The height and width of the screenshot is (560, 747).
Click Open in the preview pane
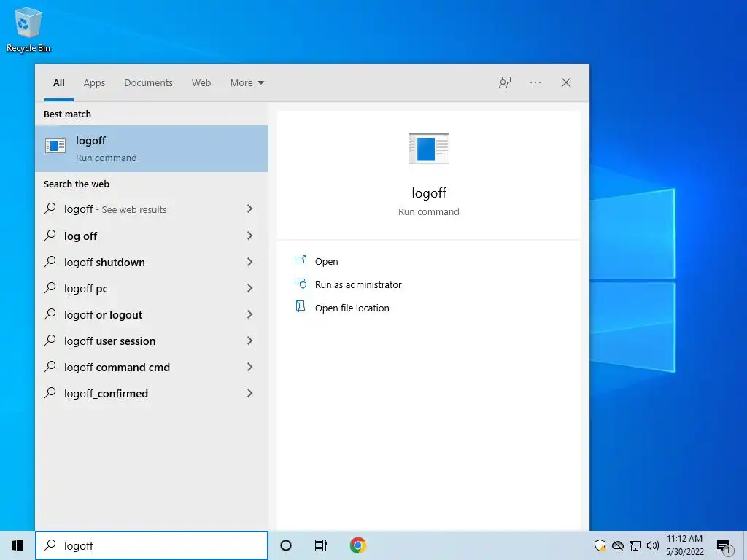click(326, 262)
